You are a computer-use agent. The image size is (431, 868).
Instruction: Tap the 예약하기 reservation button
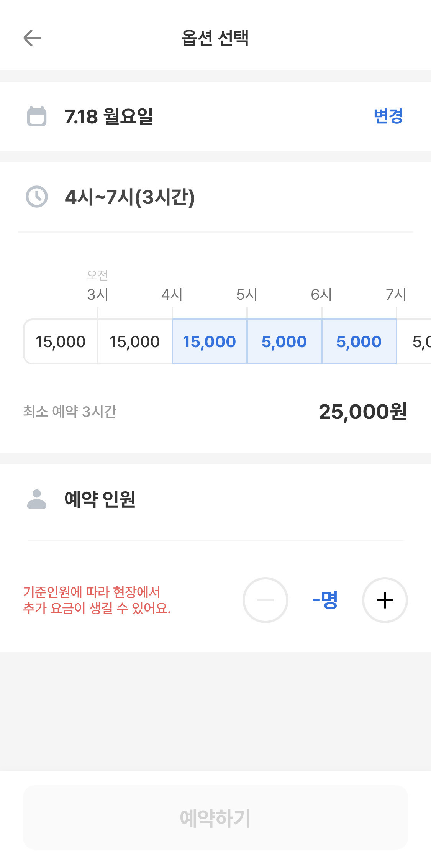tap(215, 817)
